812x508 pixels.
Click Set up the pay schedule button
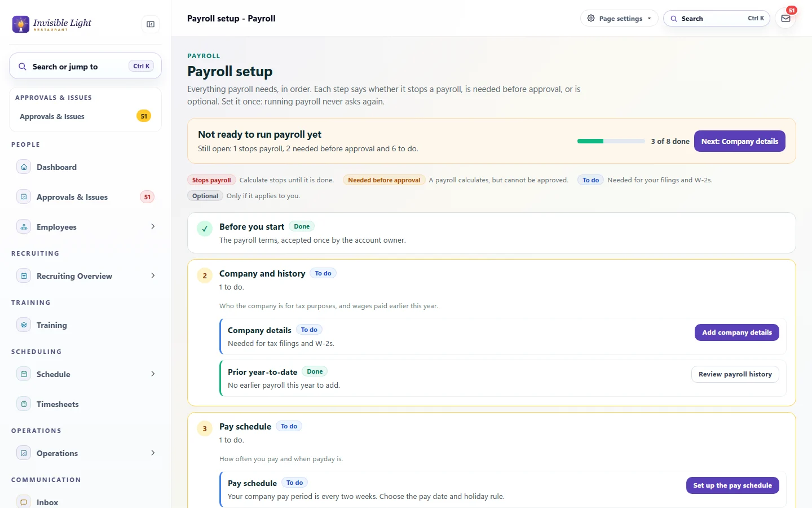point(732,485)
